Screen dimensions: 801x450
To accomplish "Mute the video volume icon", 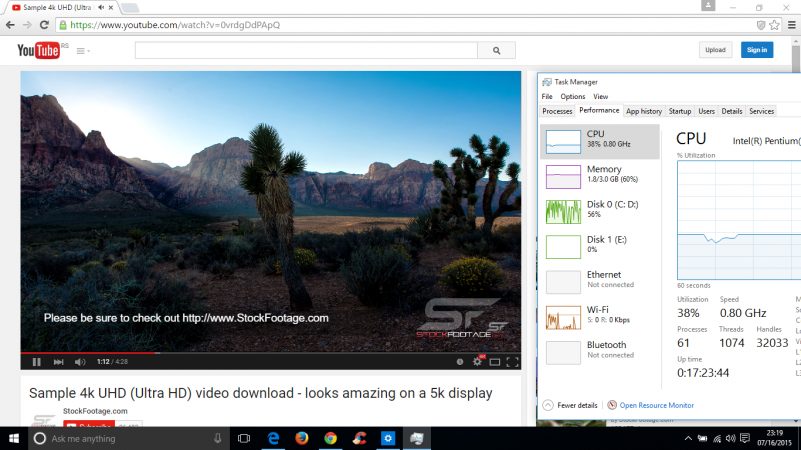I will point(80,362).
